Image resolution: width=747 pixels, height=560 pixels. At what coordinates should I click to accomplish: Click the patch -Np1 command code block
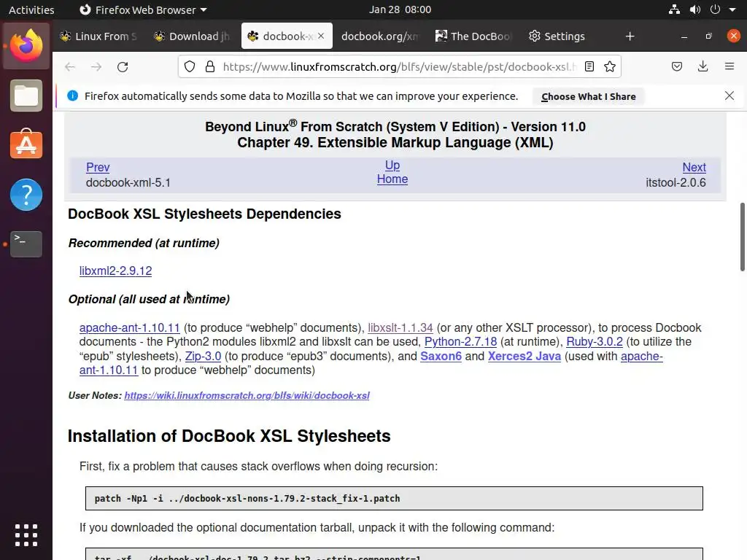coord(394,498)
